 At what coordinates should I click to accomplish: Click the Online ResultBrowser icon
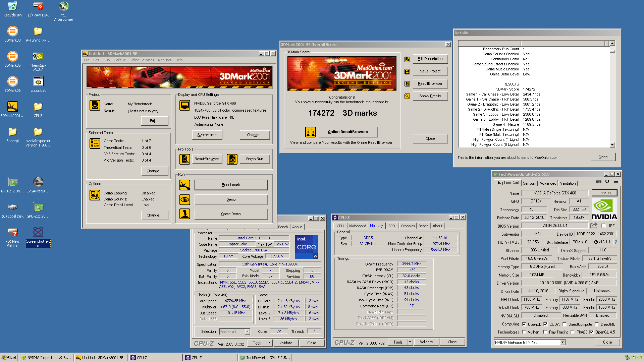tap(311, 132)
